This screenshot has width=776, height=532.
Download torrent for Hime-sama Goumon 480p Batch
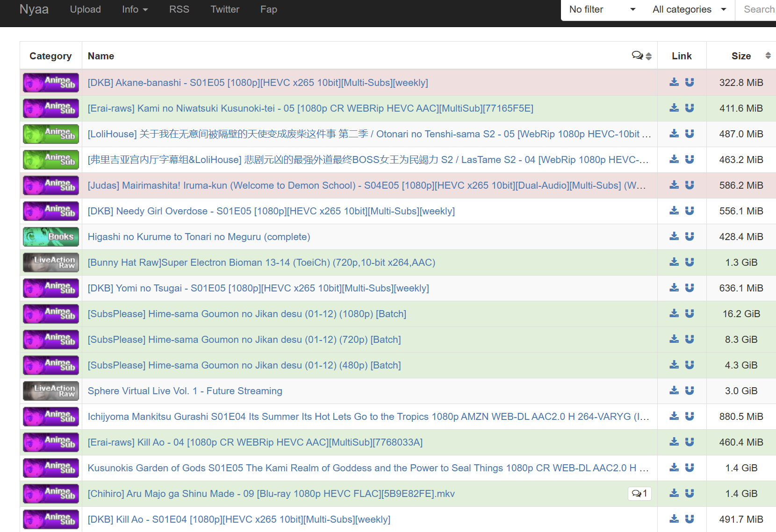[x=674, y=365]
